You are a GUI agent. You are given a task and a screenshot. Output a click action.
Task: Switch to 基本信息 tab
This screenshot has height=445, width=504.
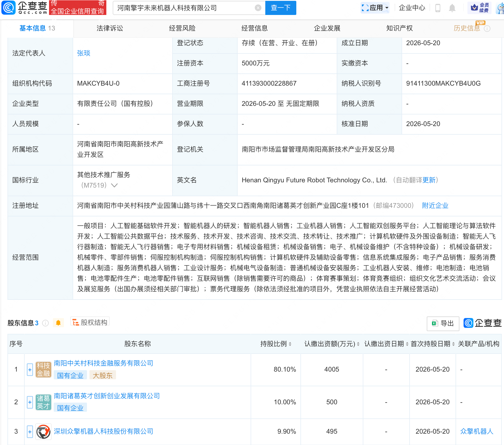[37, 28]
